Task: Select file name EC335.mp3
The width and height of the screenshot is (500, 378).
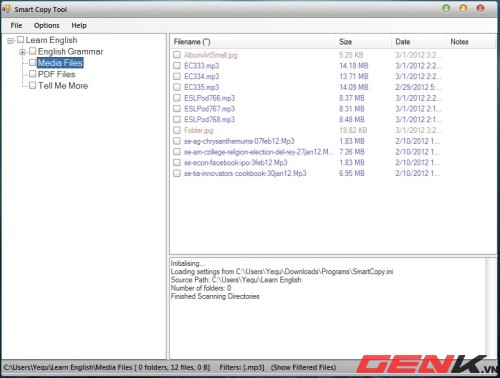Action: [201, 87]
